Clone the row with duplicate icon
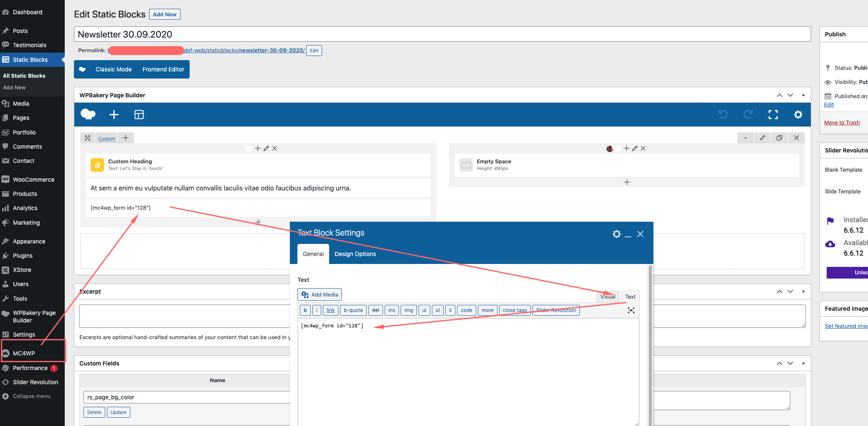This screenshot has height=426, width=868. point(779,138)
